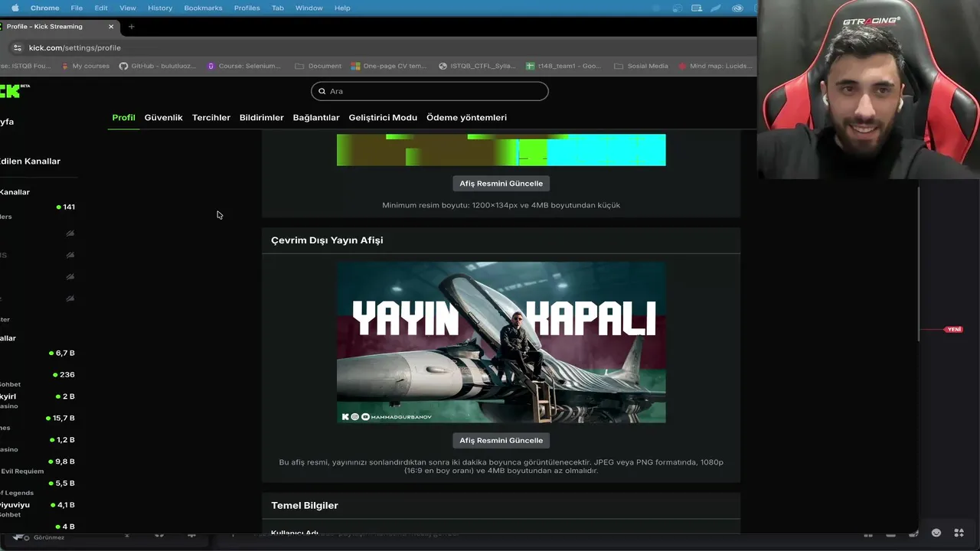980x551 pixels.
Task: Open the Edit menu
Action: tap(101, 8)
